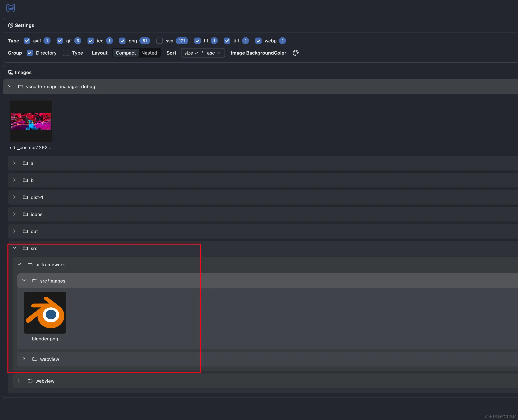
Task: Expand the folder named a
Action: click(x=14, y=163)
